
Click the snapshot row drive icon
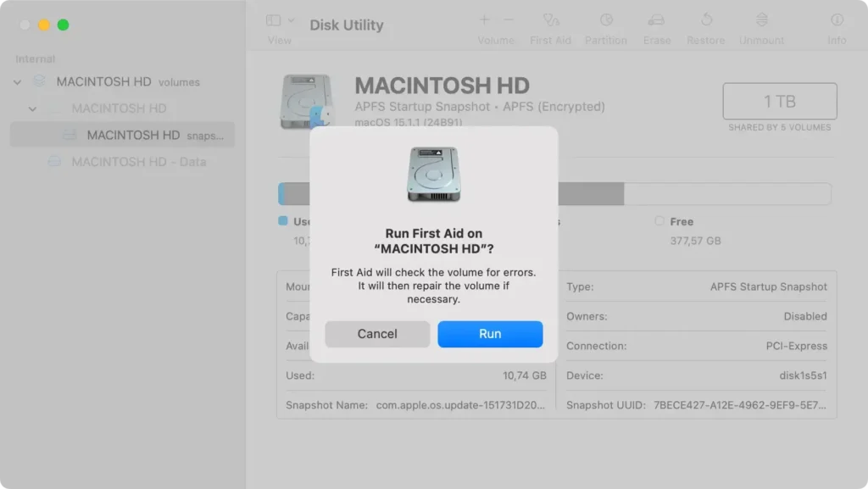(70, 135)
